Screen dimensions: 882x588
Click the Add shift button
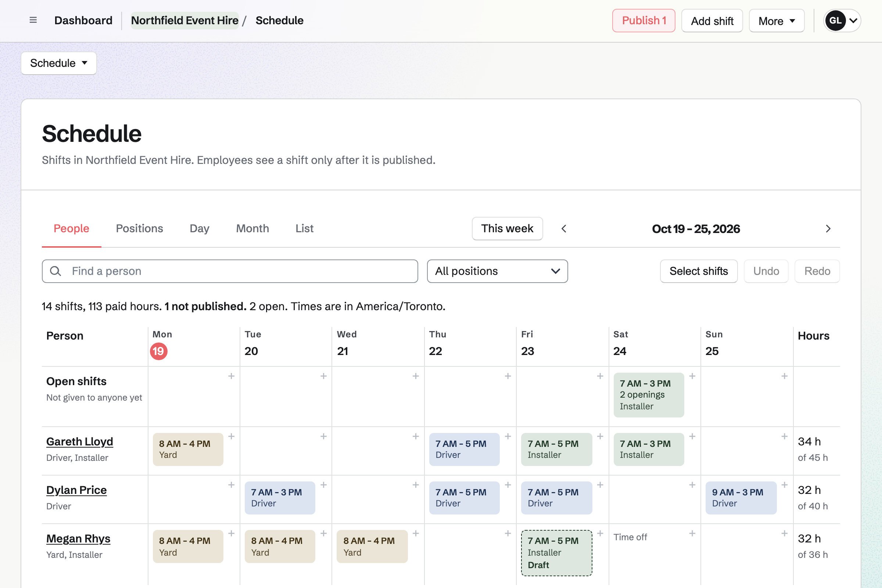click(x=712, y=21)
